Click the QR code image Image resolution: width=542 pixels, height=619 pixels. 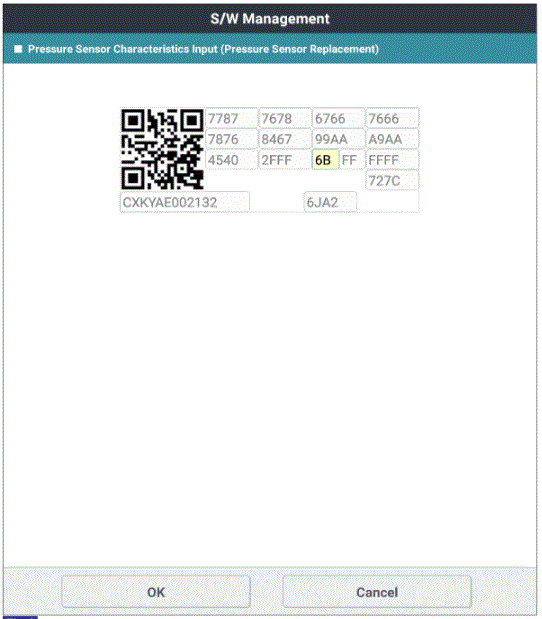(x=162, y=149)
